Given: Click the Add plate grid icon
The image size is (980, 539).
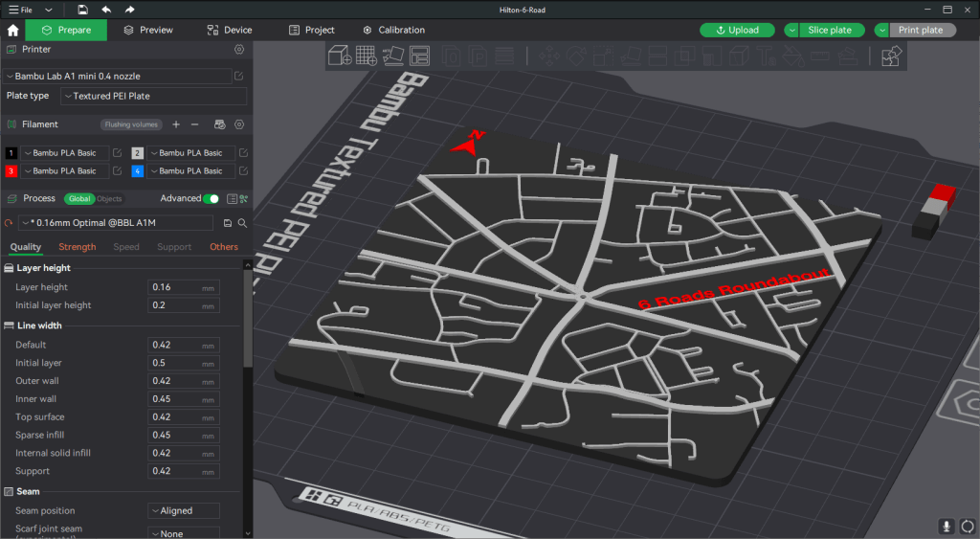Looking at the screenshot, I should [366, 56].
